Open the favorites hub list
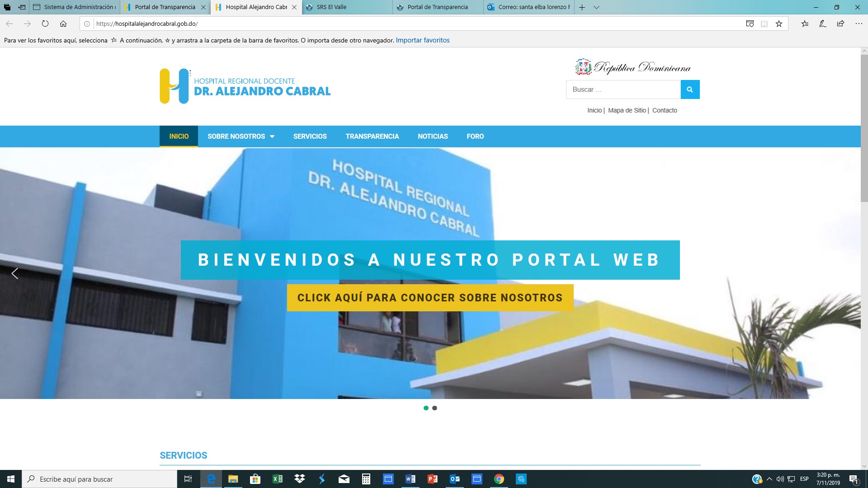 (x=805, y=24)
